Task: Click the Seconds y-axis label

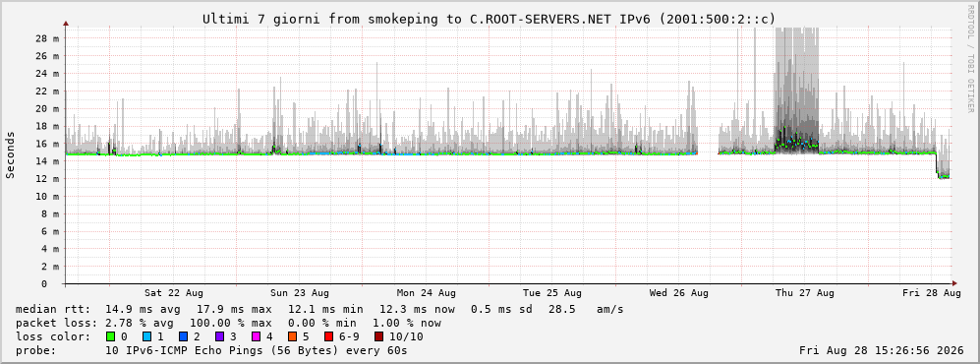Action: pos(10,154)
